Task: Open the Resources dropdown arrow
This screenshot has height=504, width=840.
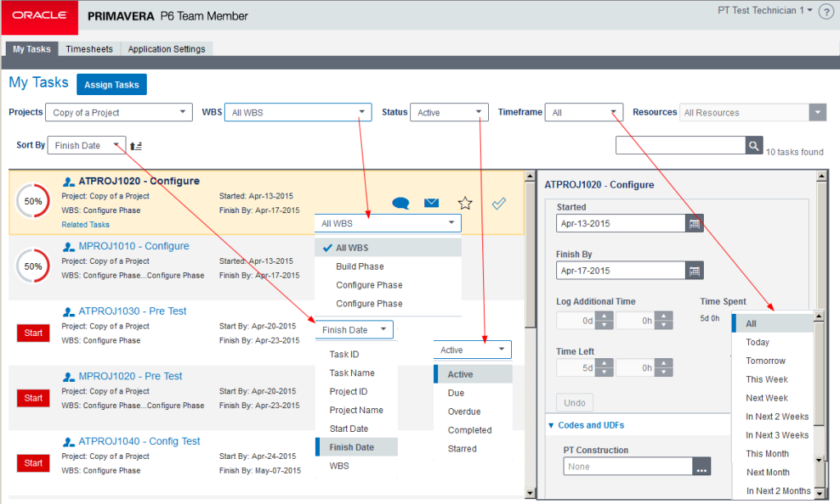Action: pyautogui.click(x=818, y=112)
